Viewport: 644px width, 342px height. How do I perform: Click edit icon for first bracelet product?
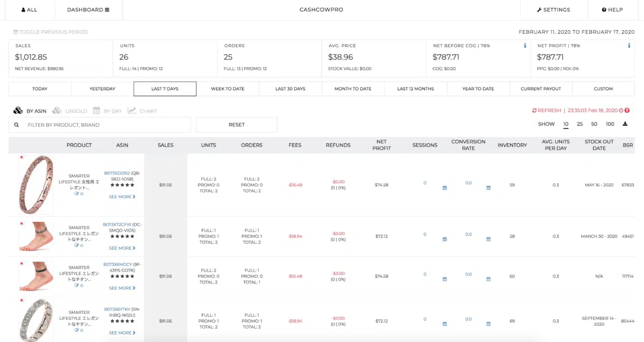(x=77, y=193)
